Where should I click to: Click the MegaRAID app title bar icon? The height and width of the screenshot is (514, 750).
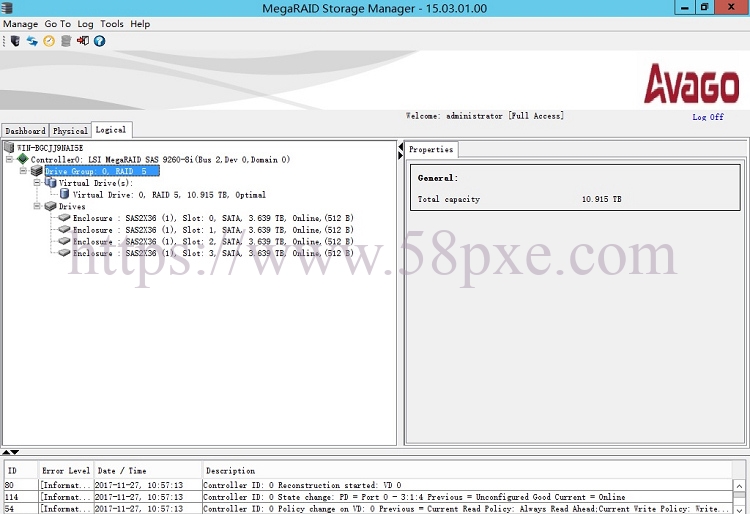click(7, 8)
